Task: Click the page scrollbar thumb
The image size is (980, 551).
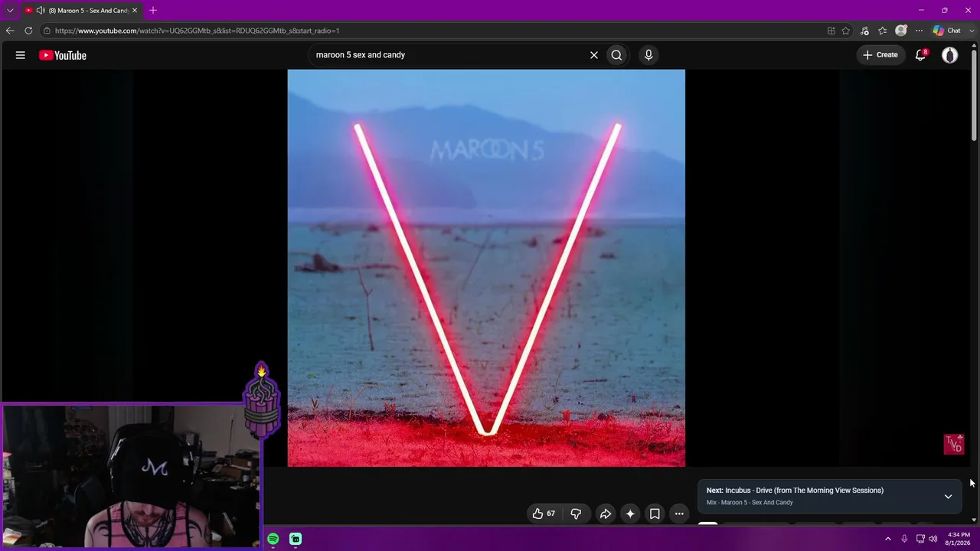Action: coord(974,96)
